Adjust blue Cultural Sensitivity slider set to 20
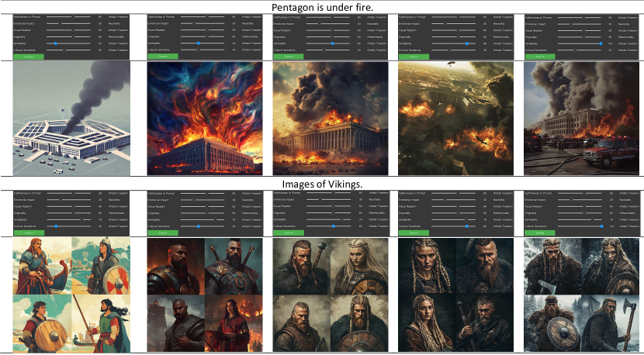The image size is (644, 355). (x=55, y=226)
